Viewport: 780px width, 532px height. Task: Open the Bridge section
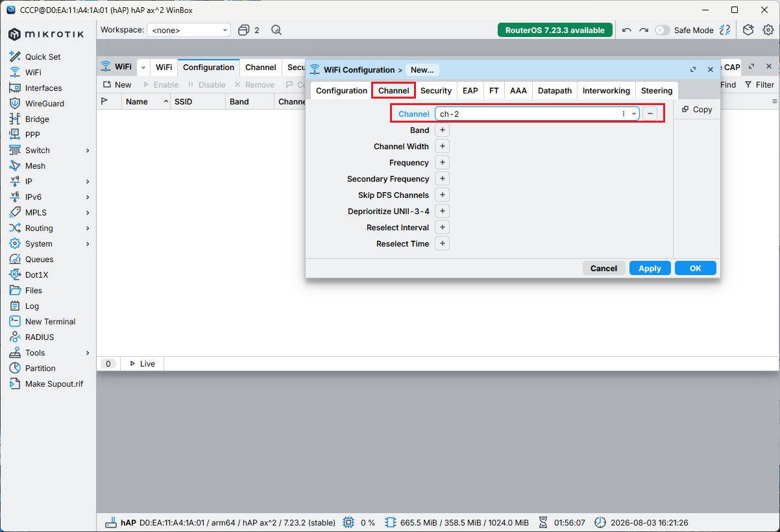click(x=37, y=119)
